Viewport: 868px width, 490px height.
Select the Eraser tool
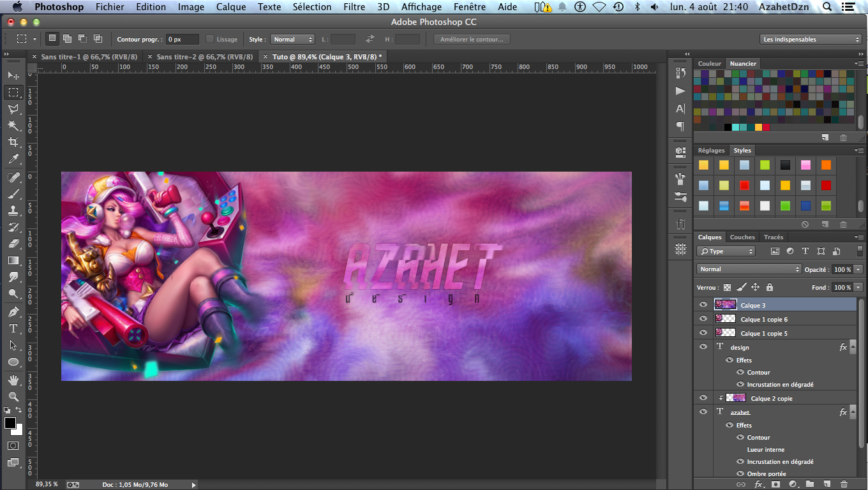(x=13, y=244)
